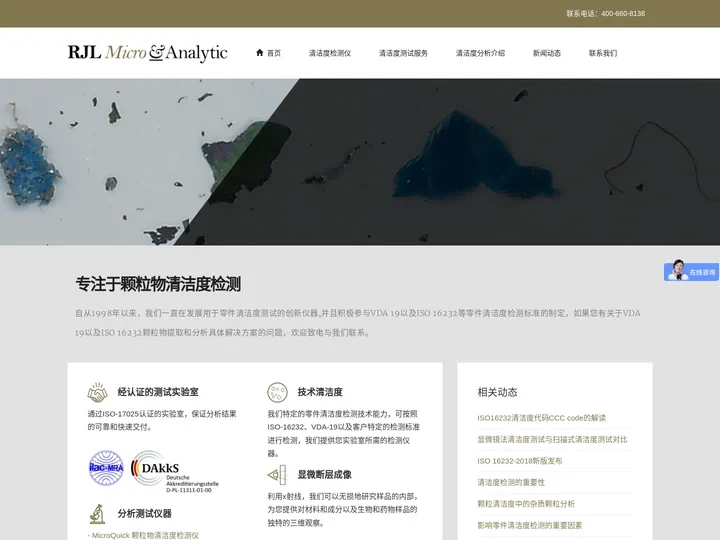Click the ilac-MRA accreditation logo

(106, 468)
